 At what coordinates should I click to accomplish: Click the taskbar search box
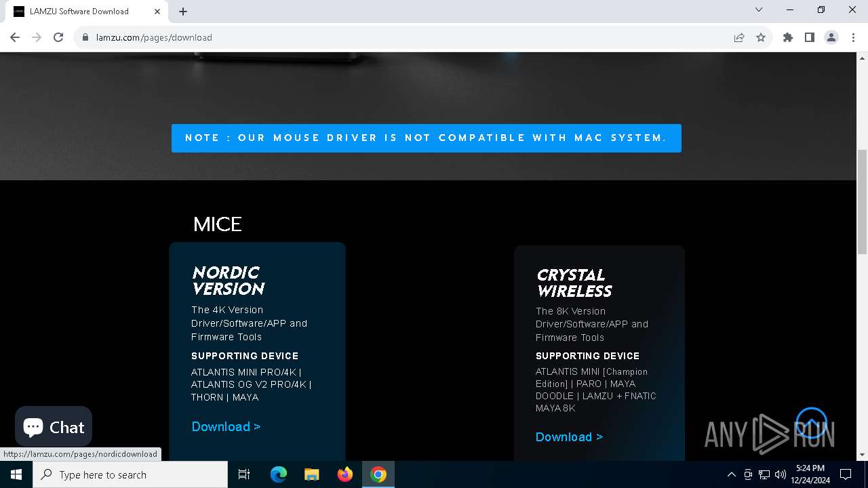[130, 474]
